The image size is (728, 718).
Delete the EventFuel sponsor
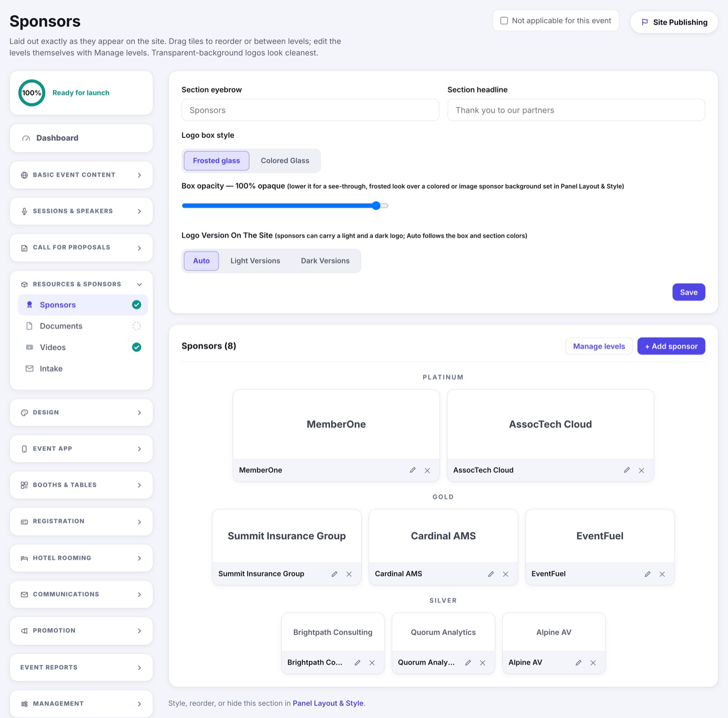click(662, 574)
